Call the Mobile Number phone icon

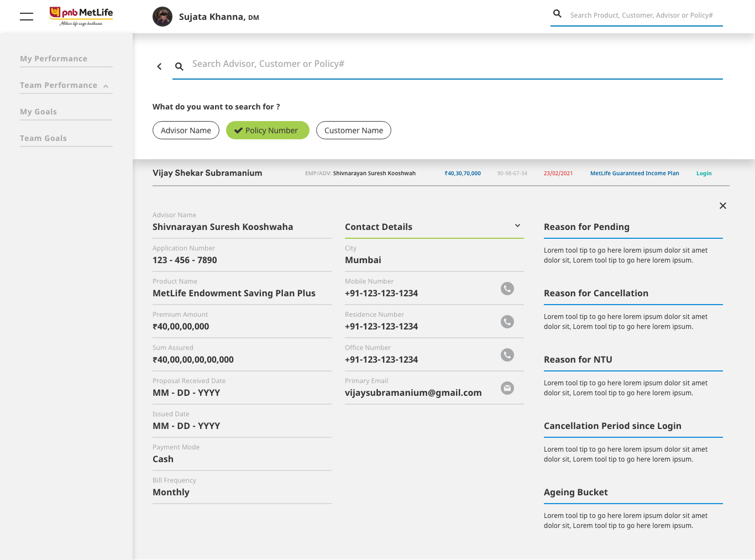pyautogui.click(x=507, y=289)
